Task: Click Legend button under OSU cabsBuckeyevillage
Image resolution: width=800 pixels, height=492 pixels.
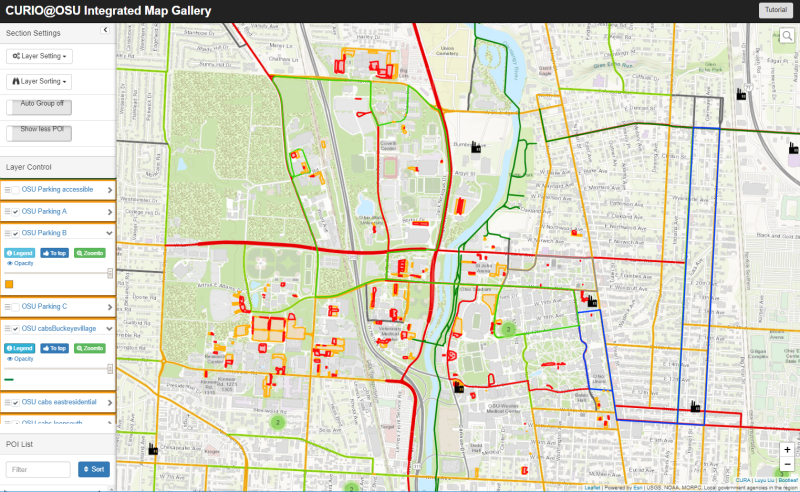Action: pyautogui.click(x=20, y=349)
